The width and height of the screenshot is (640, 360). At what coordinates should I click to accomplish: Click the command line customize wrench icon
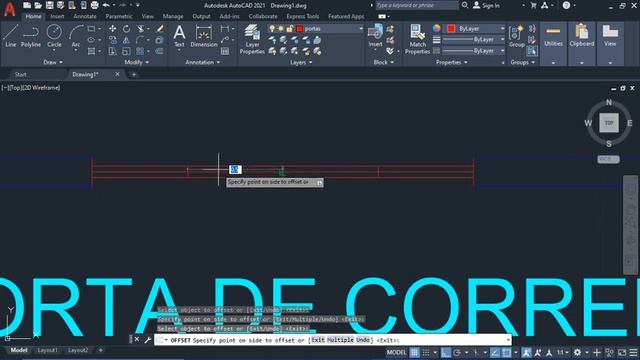(x=147, y=340)
